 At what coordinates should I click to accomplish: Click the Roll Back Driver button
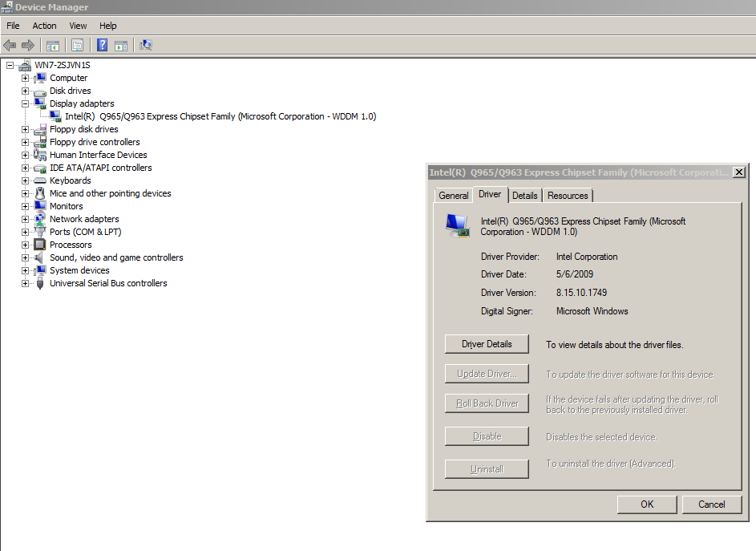pos(487,403)
